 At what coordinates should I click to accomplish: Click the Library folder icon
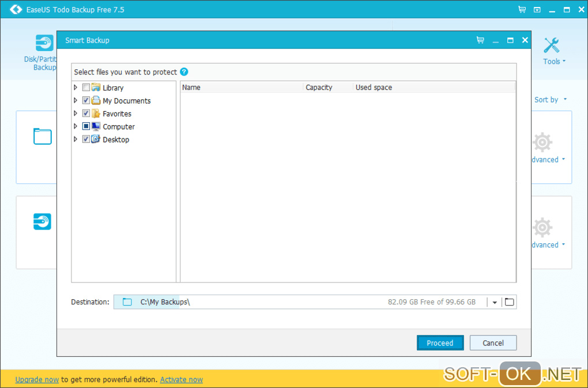point(96,88)
